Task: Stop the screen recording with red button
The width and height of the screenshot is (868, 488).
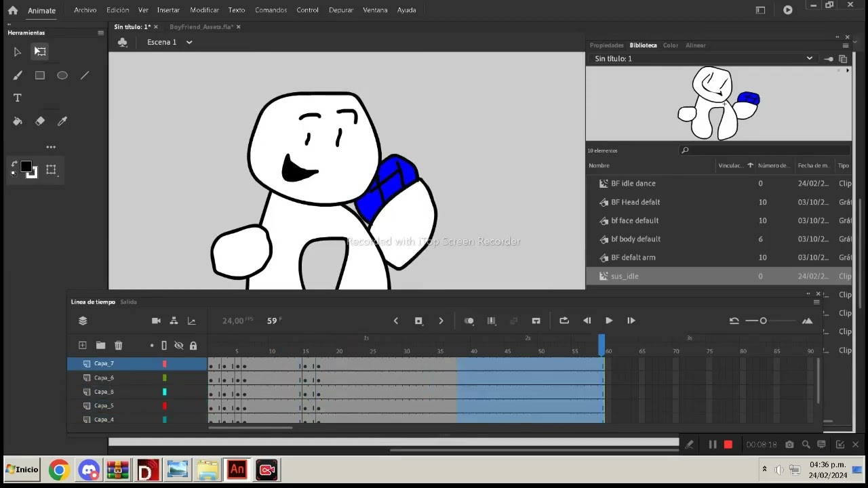Action: [x=728, y=445]
